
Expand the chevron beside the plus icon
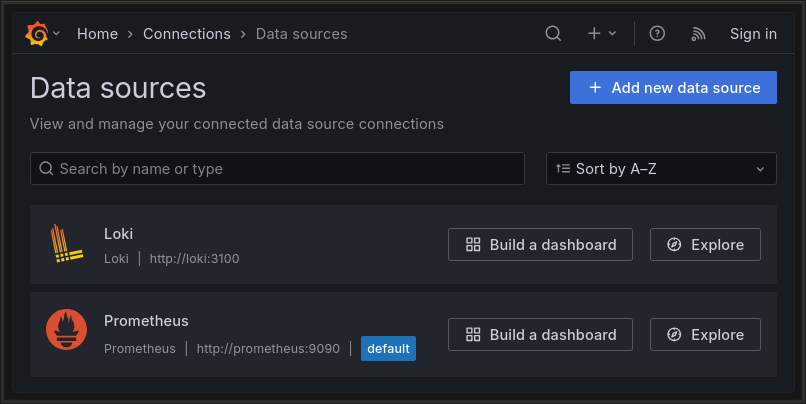click(x=613, y=33)
